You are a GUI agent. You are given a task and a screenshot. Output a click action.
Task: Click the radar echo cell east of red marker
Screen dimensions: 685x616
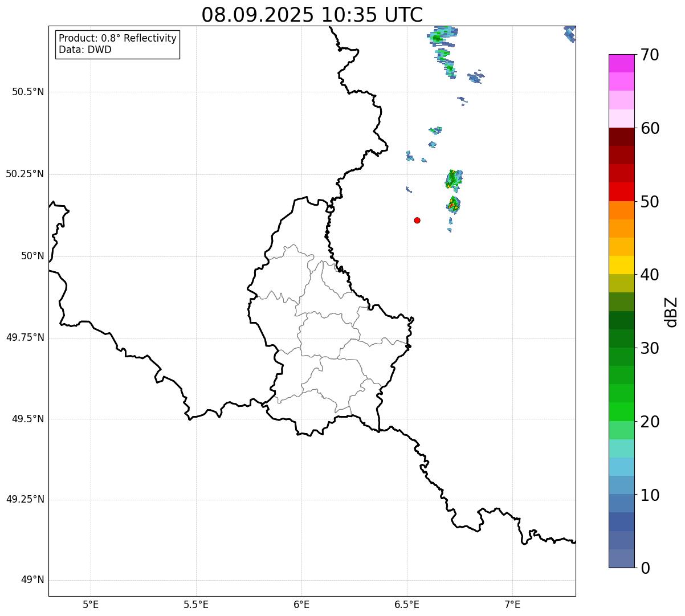point(453,204)
